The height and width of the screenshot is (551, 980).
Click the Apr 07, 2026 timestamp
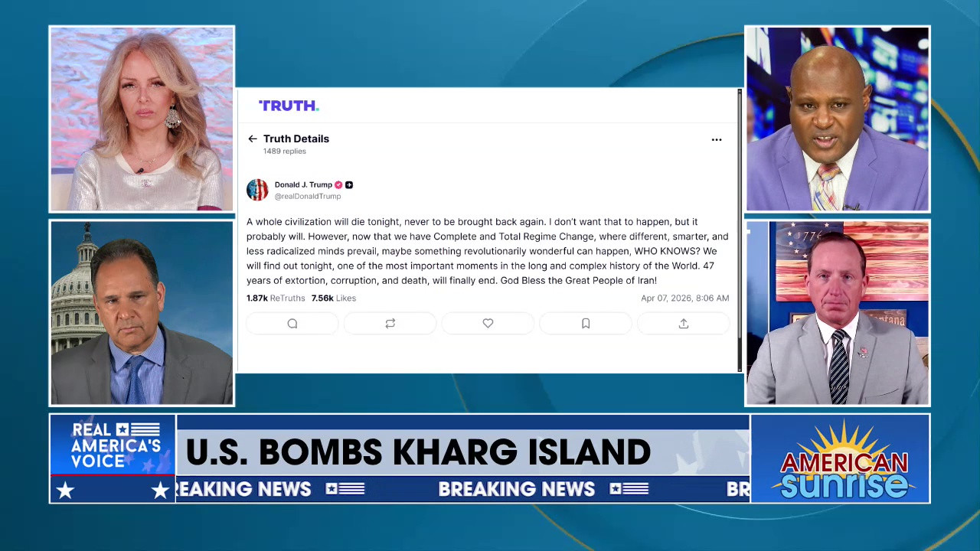tap(684, 298)
